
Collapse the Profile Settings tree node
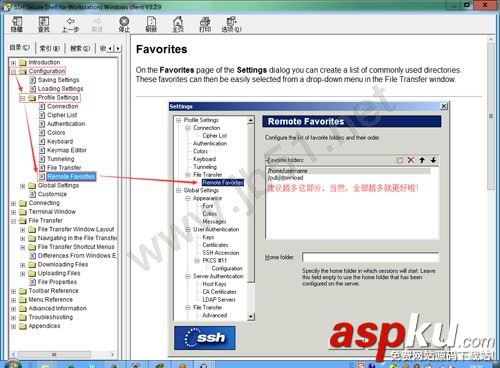(23, 98)
